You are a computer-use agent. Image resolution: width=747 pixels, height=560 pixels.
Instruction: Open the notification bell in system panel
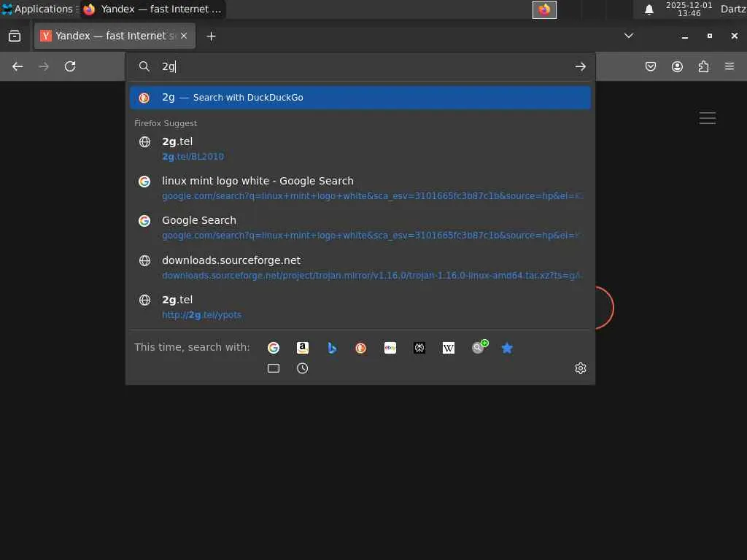649,9
